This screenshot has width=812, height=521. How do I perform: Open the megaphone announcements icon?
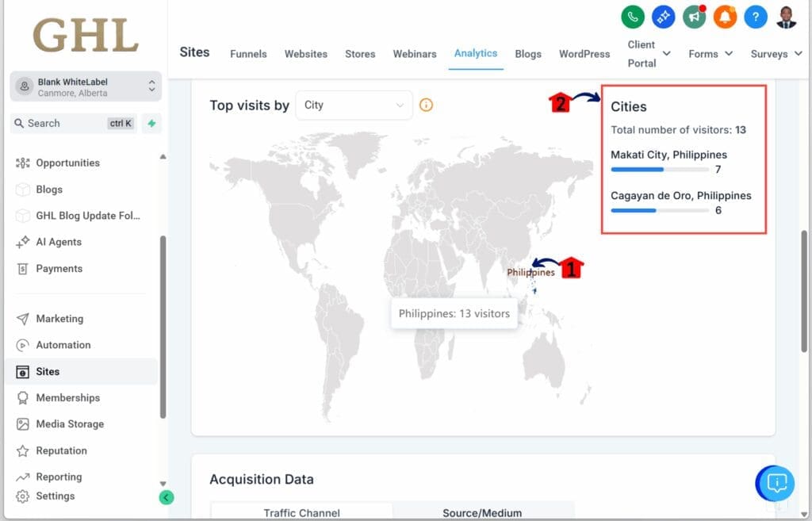click(x=694, y=16)
